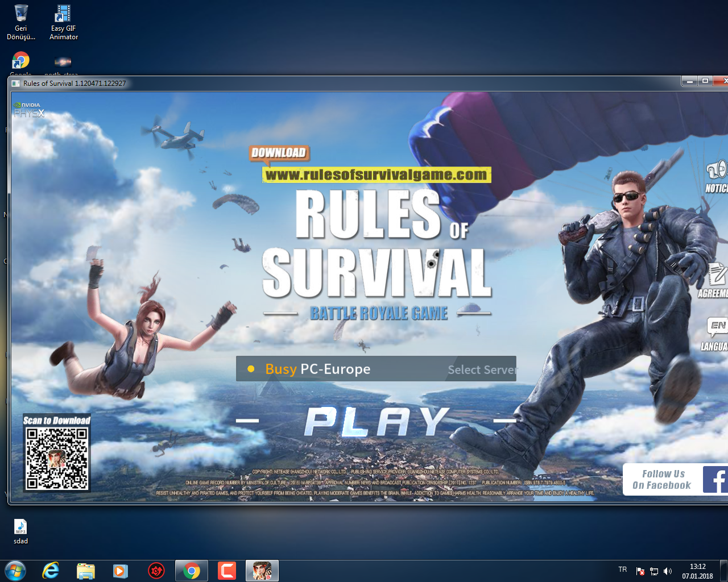Open Action Center flag icon

pos(640,571)
